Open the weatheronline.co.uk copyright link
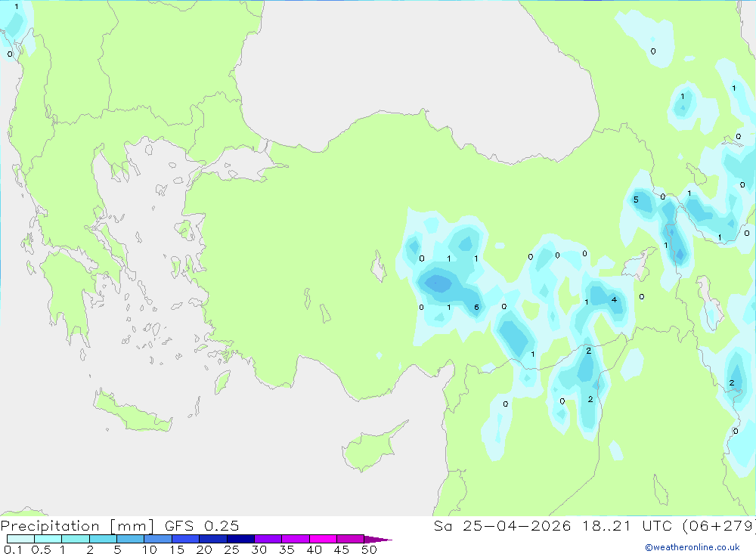Viewport: 756px width, 554px height. [692, 547]
